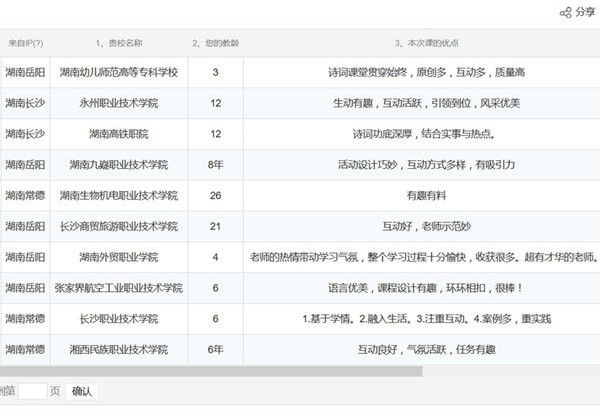
Task: Click the teaching years cell showing 26
Action: coord(215,195)
